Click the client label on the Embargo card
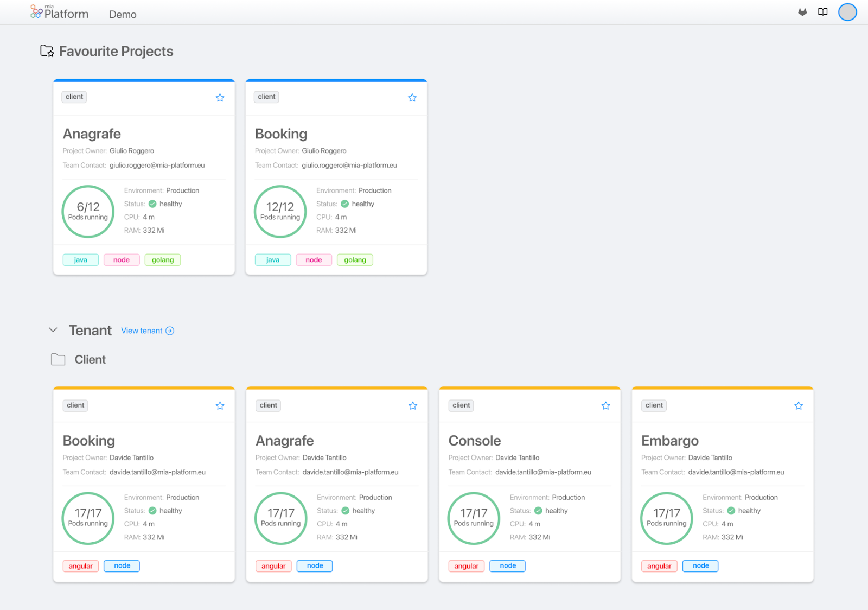 coord(653,405)
